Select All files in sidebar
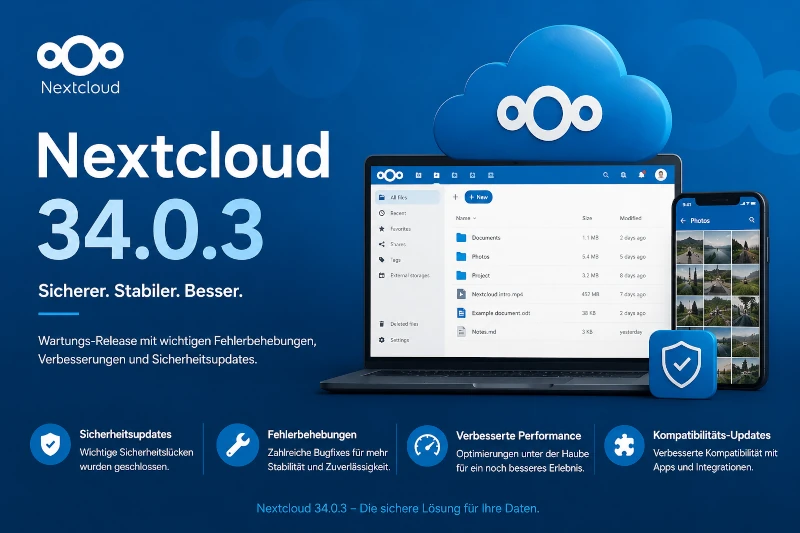The height and width of the screenshot is (533, 800). (x=408, y=197)
